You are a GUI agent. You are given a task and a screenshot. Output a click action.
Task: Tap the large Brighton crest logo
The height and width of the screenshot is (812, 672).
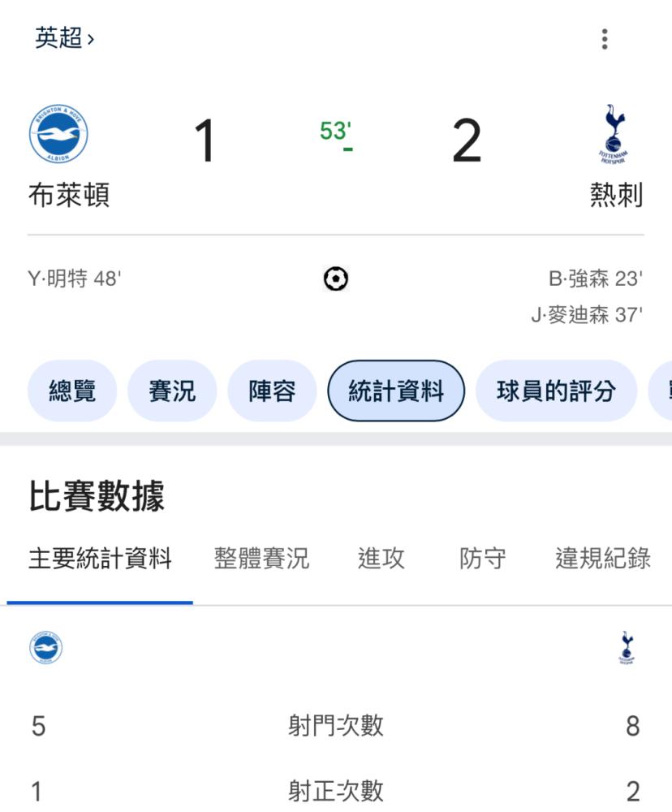[58, 134]
